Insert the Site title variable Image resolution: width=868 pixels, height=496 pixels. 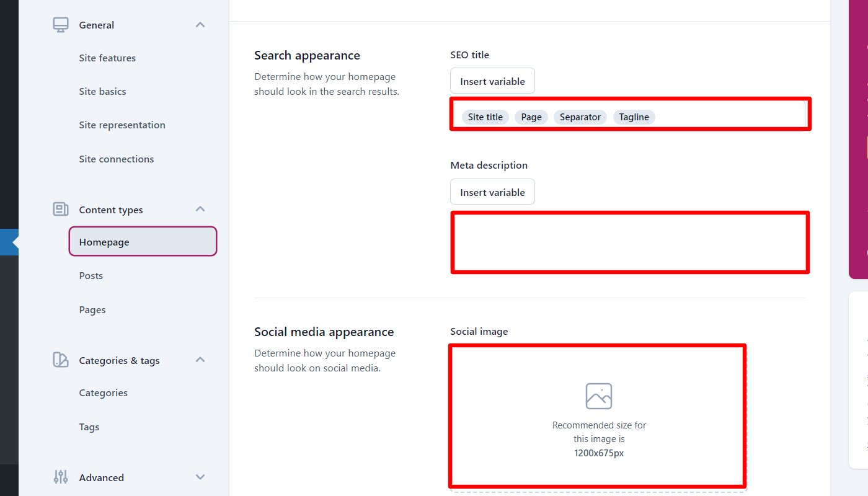(485, 117)
